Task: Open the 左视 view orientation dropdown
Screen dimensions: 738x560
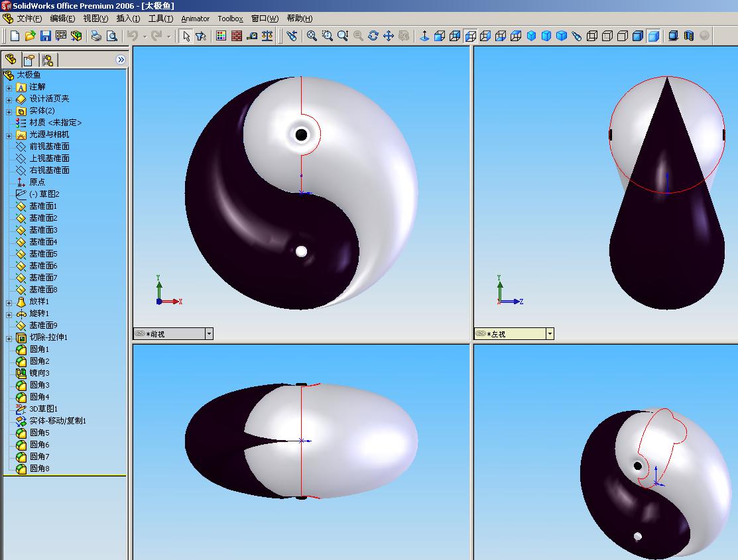Action: click(550, 333)
